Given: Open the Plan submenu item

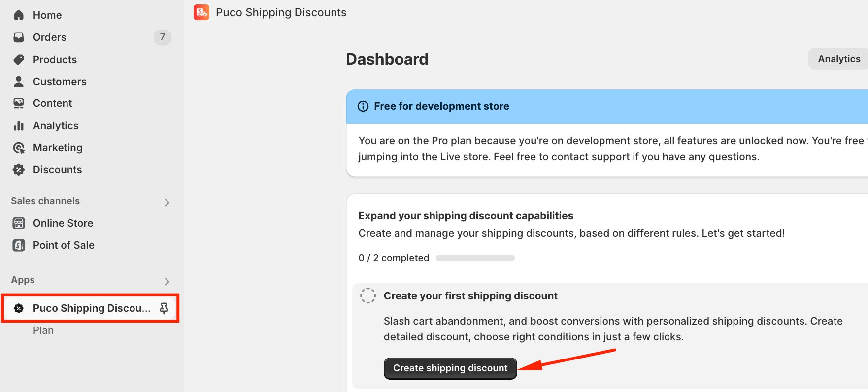Looking at the screenshot, I should point(43,330).
